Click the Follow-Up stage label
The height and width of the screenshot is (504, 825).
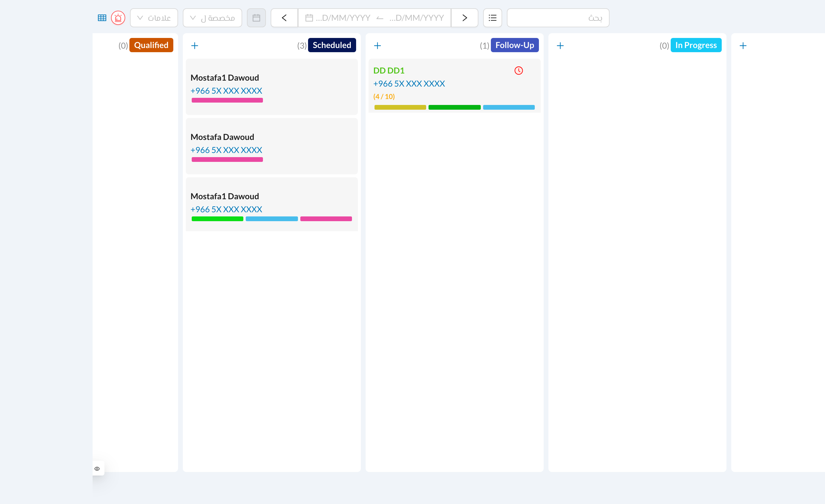tap(515, 45)
